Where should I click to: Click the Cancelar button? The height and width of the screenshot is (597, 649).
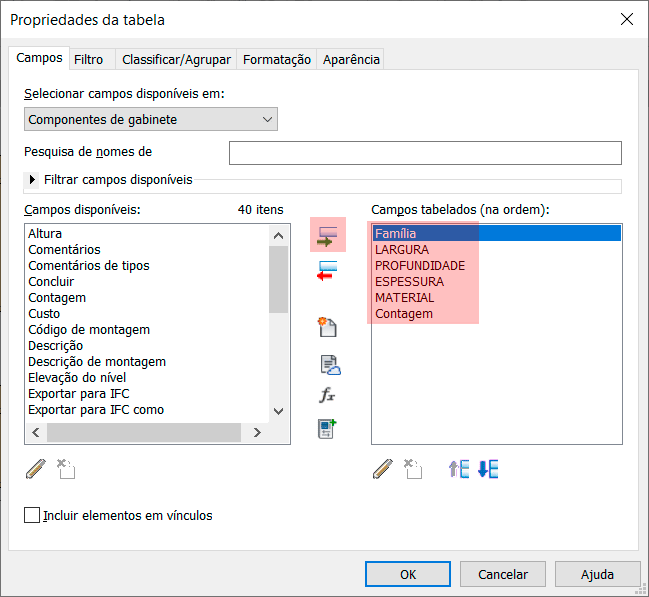tap(502, 575)
